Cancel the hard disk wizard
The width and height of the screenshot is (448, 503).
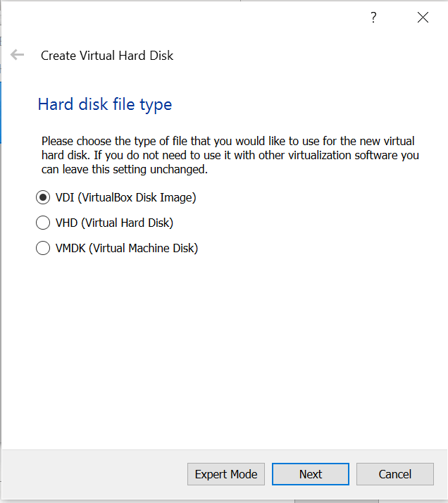395,474
